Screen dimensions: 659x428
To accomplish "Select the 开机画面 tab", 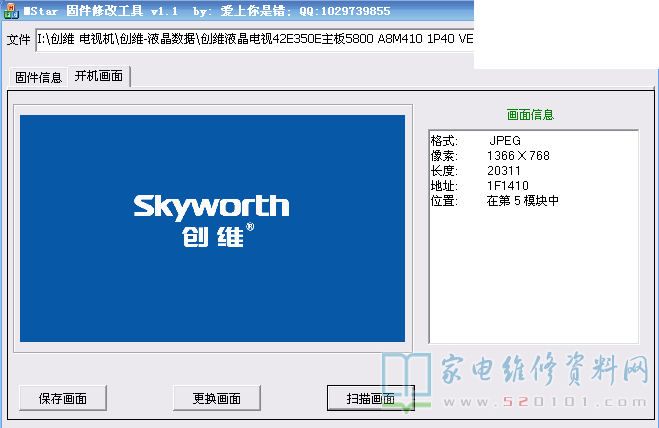I will click(99, 76).
